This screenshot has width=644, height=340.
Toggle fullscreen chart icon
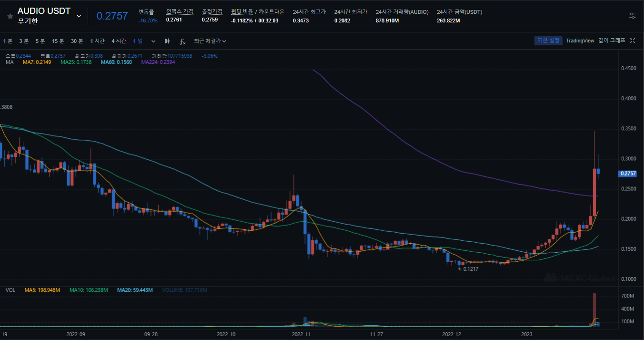point(633,41)
